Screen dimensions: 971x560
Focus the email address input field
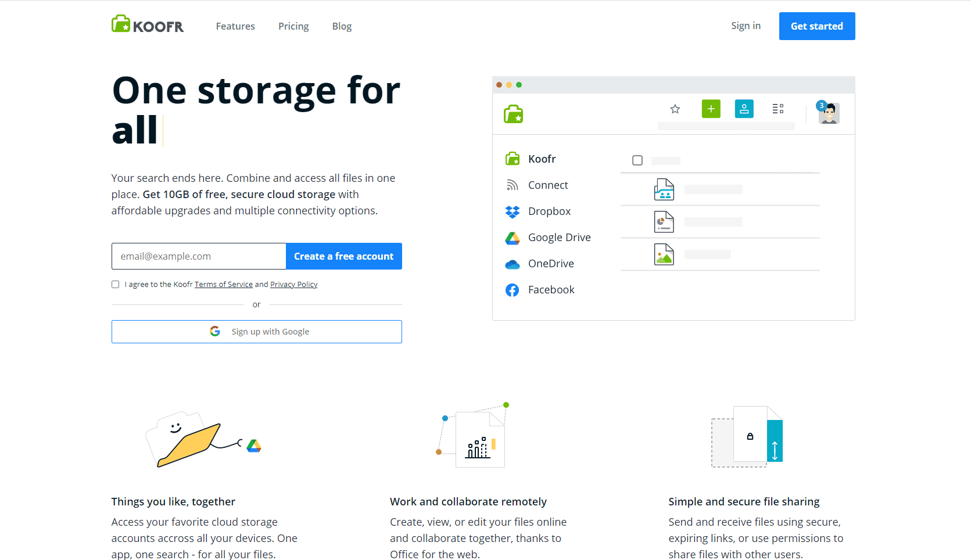pyautogui.click(x=199, y=256)
